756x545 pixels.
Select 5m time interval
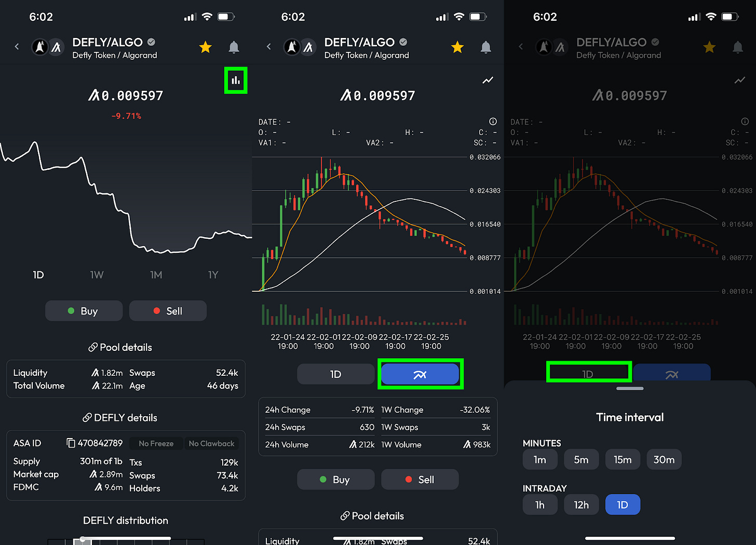click(x=582, y=459)
